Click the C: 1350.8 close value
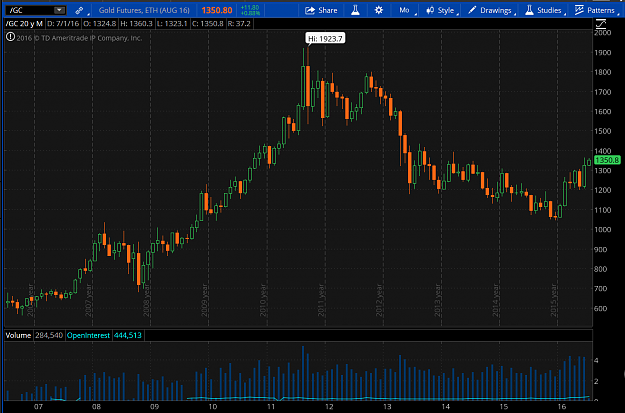 click(208, 24)
